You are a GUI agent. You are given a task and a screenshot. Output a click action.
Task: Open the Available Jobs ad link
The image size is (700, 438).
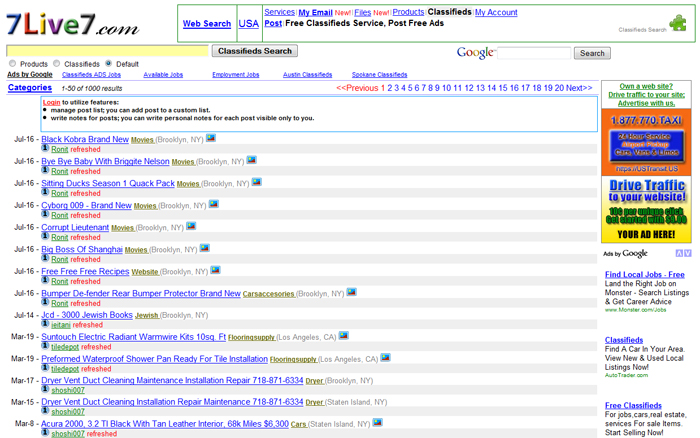pos(163,75)
